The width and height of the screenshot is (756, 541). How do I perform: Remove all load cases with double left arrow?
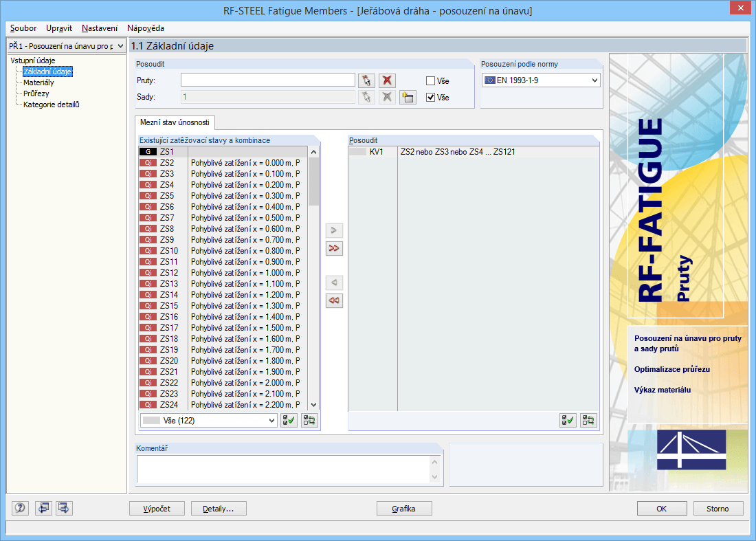pyautogui.click(x=333, y=300)
